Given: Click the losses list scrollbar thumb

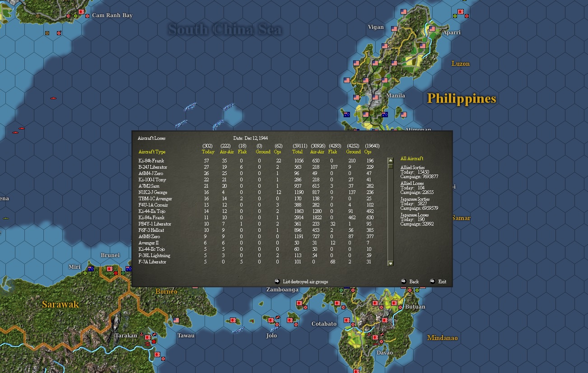Looking at the screenshot, I should click(391, 166).
